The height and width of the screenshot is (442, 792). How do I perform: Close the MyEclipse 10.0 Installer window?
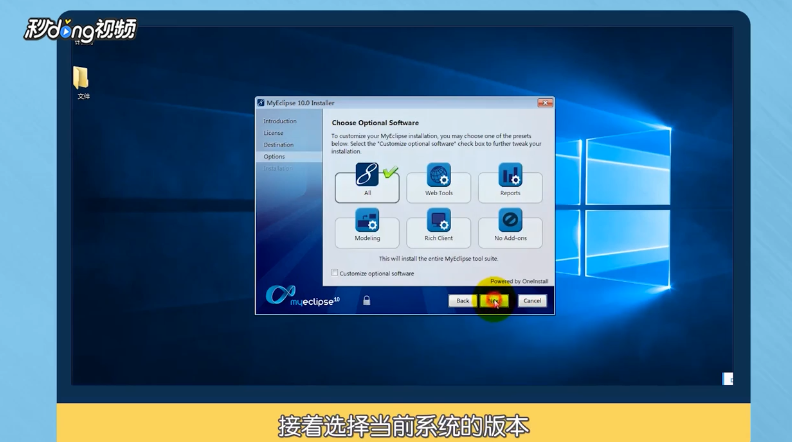pos(545,103)
